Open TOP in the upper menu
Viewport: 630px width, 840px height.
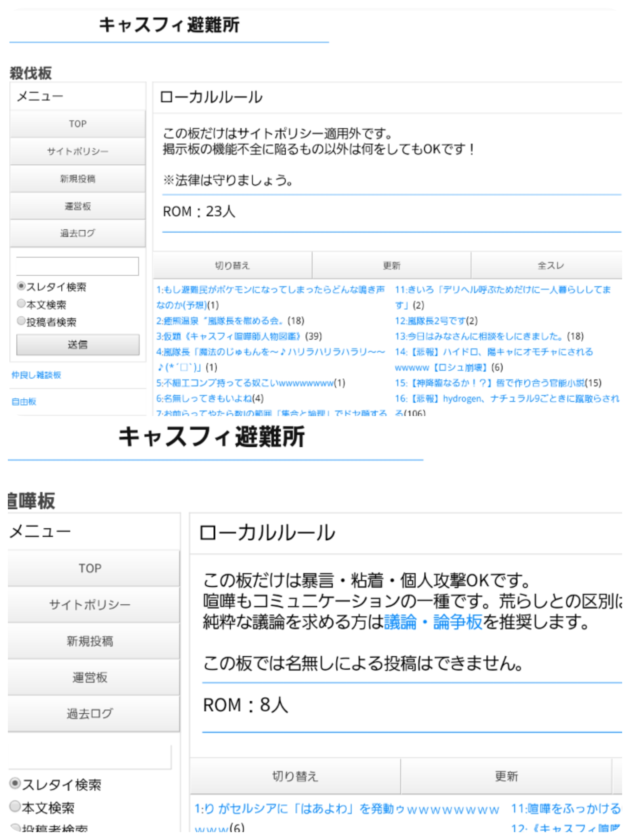coord(77,124)
